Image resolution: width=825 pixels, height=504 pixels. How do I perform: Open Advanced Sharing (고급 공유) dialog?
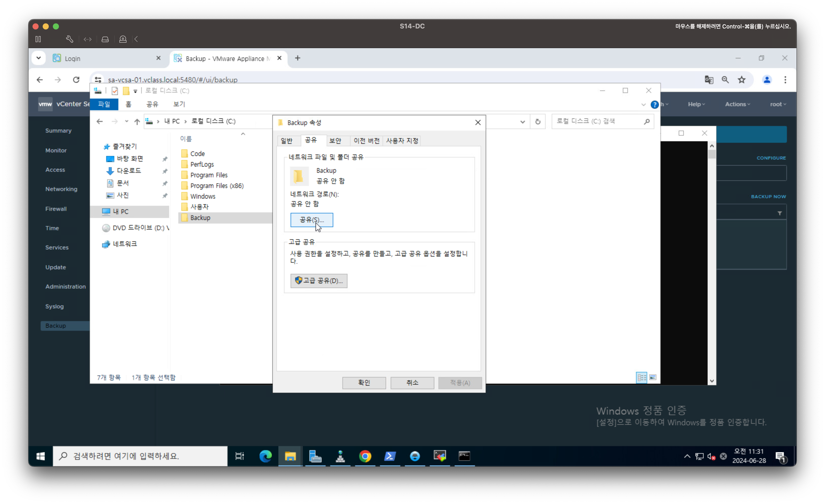(319, 281)
